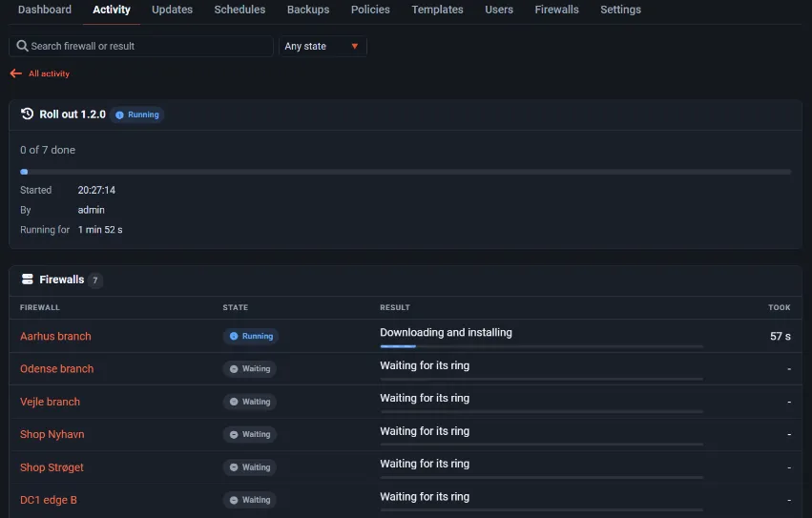Click the back arrow icon beside All activity
This screenshot has width=812, height=518.
pos(15,73)
